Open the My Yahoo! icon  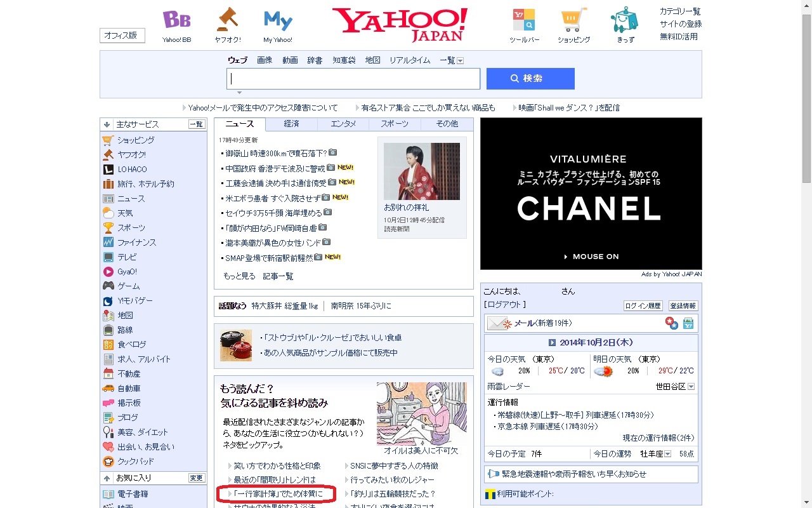(278, 21)
